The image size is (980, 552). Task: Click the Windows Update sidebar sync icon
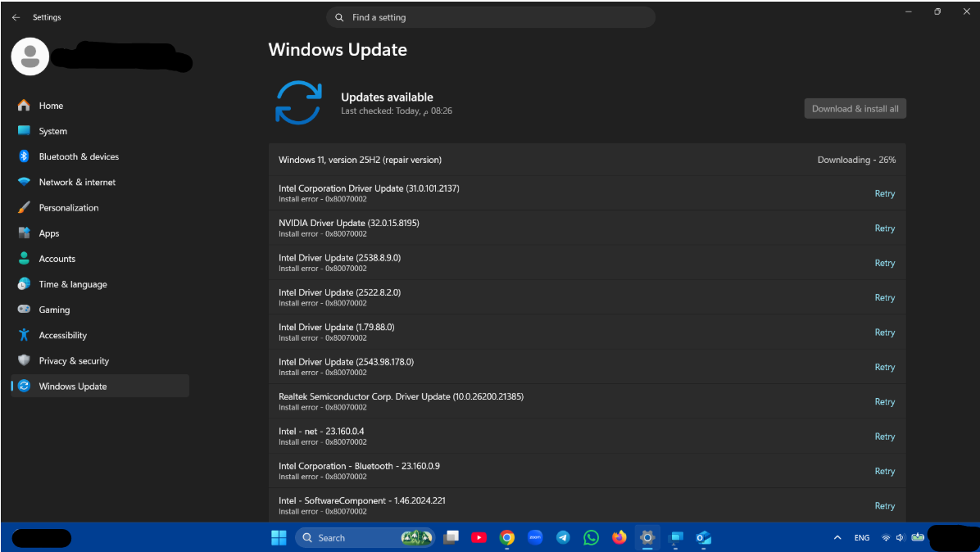click(x=24, y=386)
